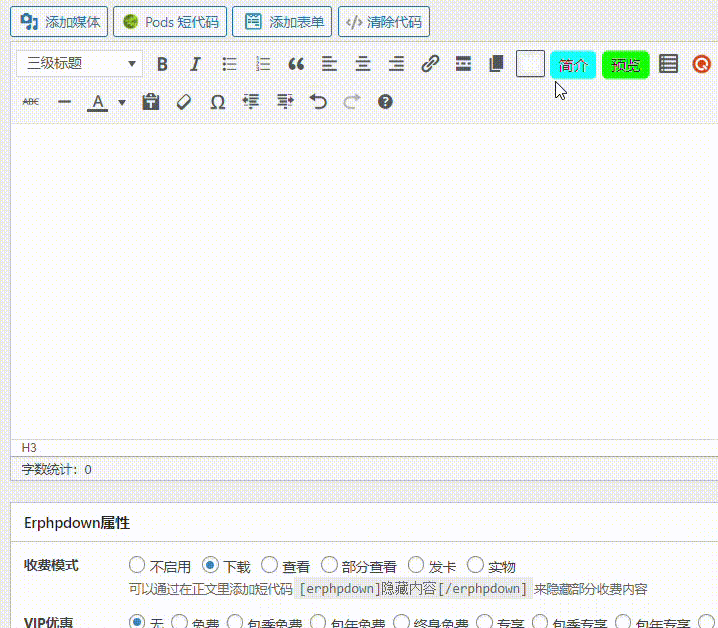Screen dimensions: 718x628
Task: Select 实物 charge mode
Action: click(475, 565)
